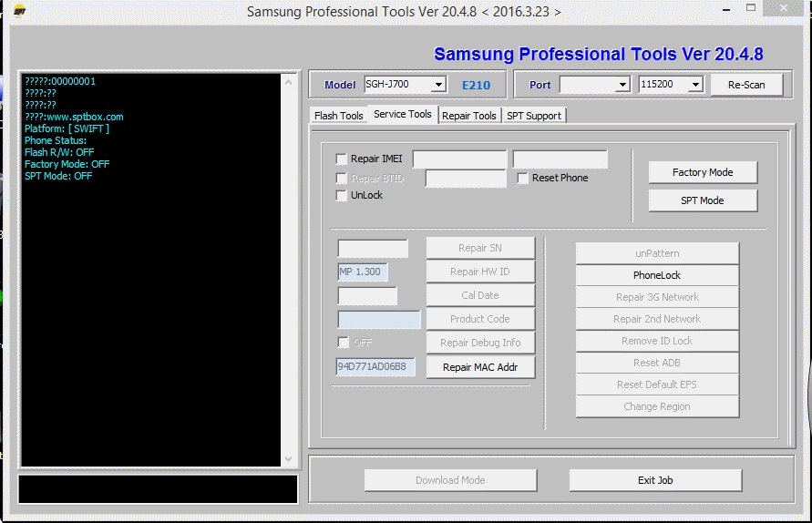Click the Factory Mode button
Screen dimensions: 812x523
[x=703, y=172]
